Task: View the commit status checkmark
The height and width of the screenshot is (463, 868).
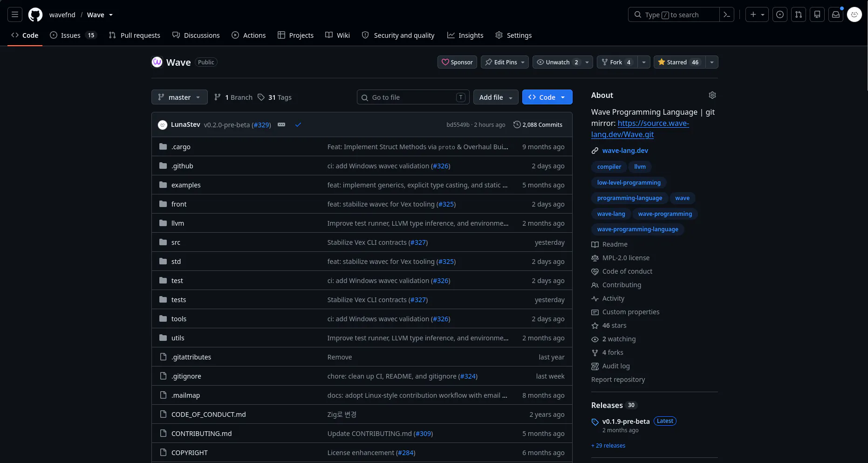Action: point(298,124)
